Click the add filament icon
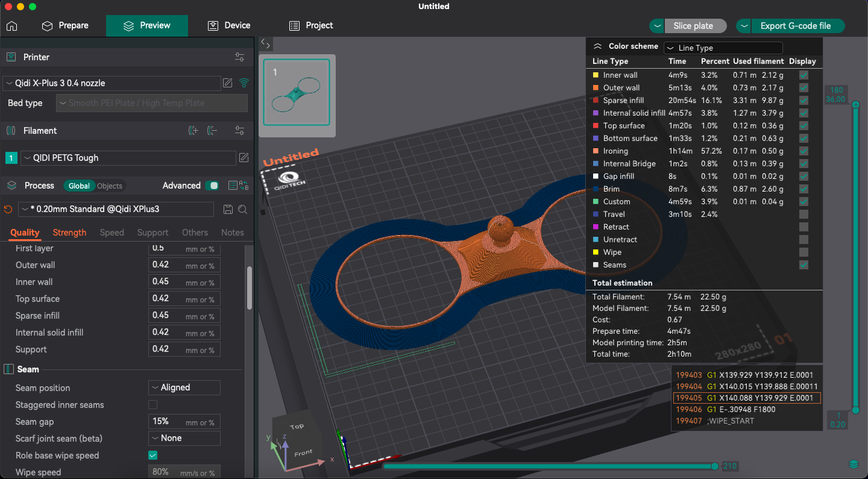Image resolution: width=868 pixels, height=479 pixels. tap(193, 131)
